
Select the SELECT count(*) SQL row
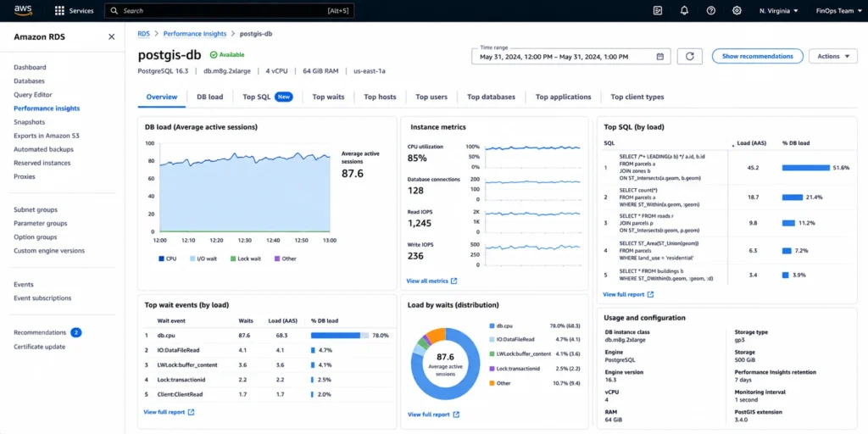727,197
